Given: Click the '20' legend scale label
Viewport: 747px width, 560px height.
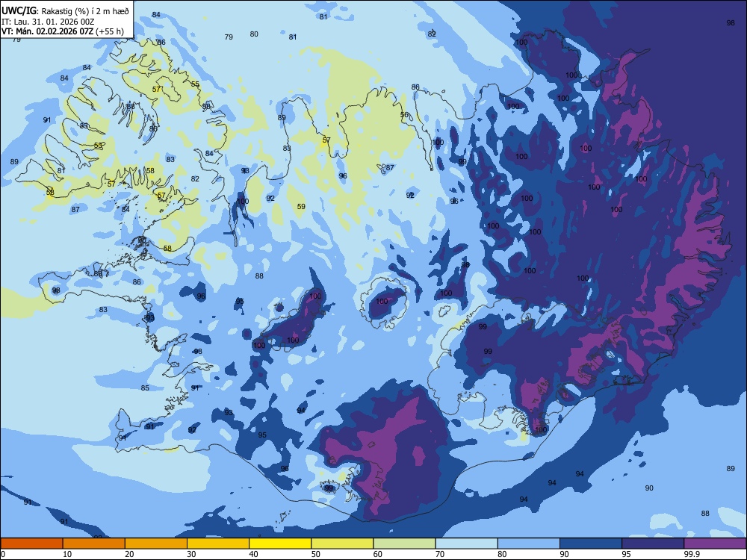Looking at the screenshot, I should click(x=129, y=554).
